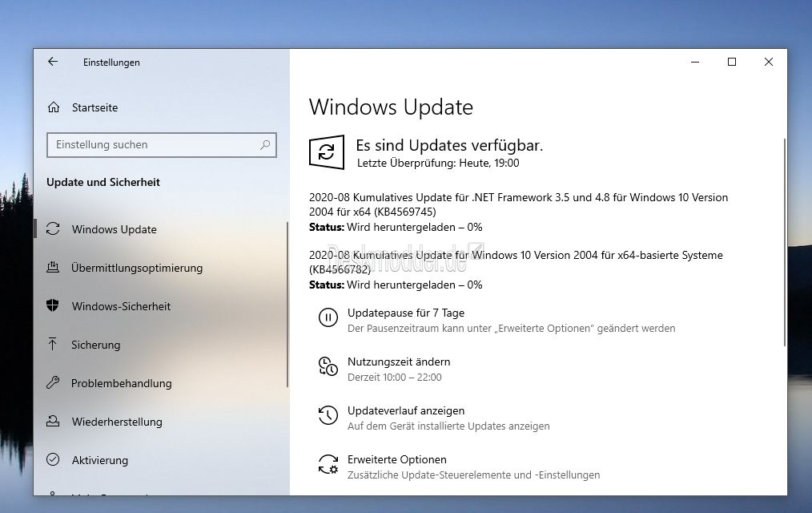Click the Problembehandlung wrench icon
Viewport: 812px width, 513px height.
(53, 382)
